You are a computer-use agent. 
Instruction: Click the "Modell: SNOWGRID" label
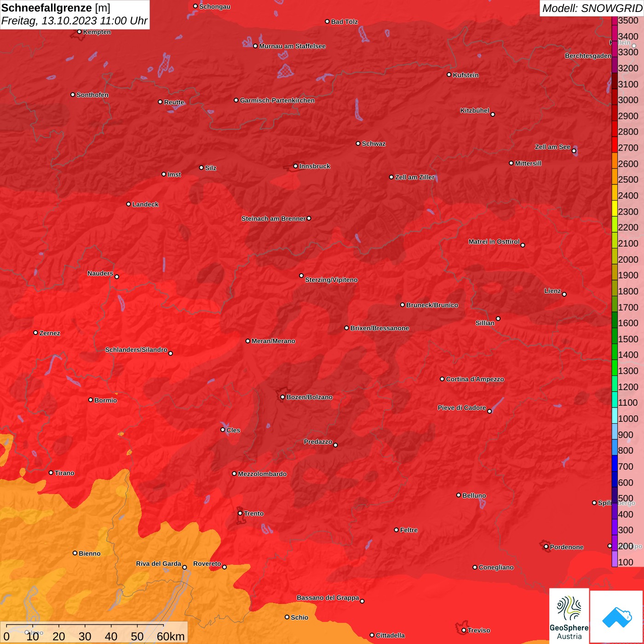(x=592, y=8)
